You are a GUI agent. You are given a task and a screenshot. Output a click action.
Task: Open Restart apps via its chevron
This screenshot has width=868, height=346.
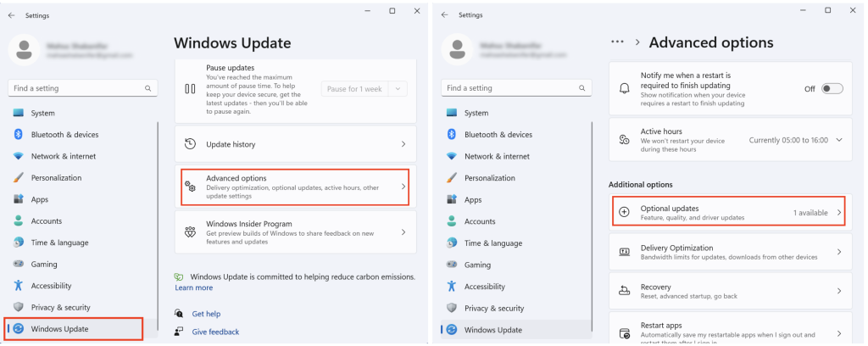[839, 333]
